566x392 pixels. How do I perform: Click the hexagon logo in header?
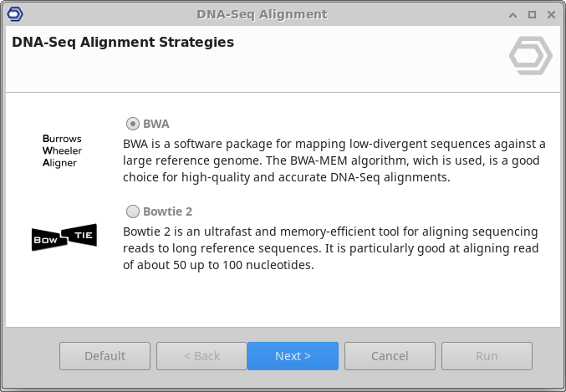point(530,56)
